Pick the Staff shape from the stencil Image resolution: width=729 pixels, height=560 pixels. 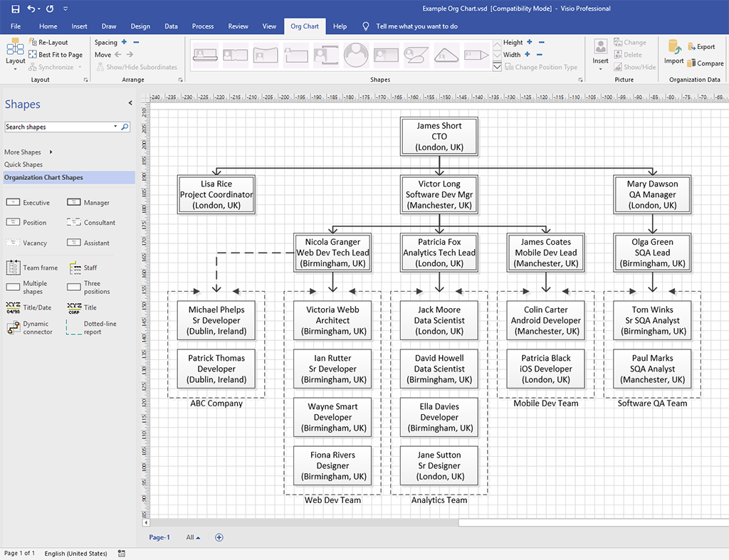point(82,268)
